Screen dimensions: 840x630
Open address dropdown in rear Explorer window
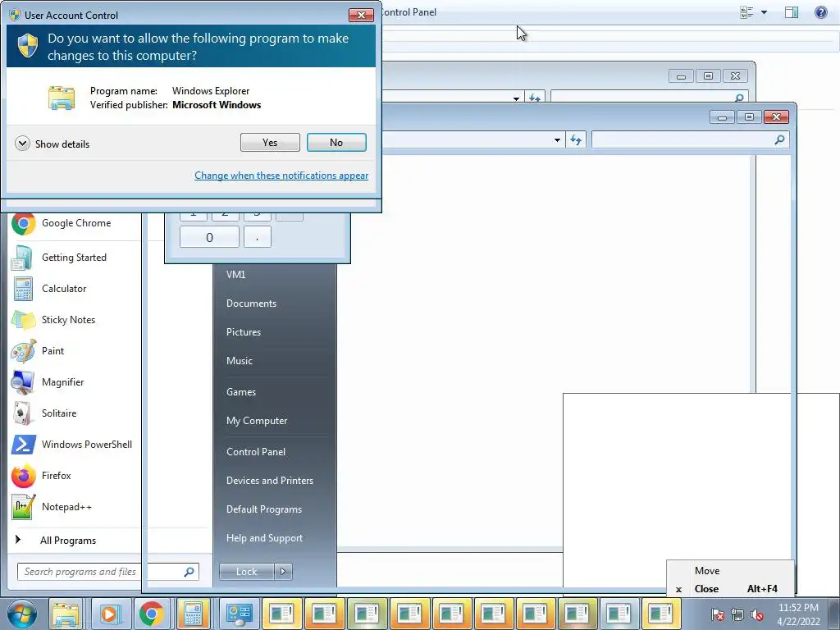coord(516,98)
